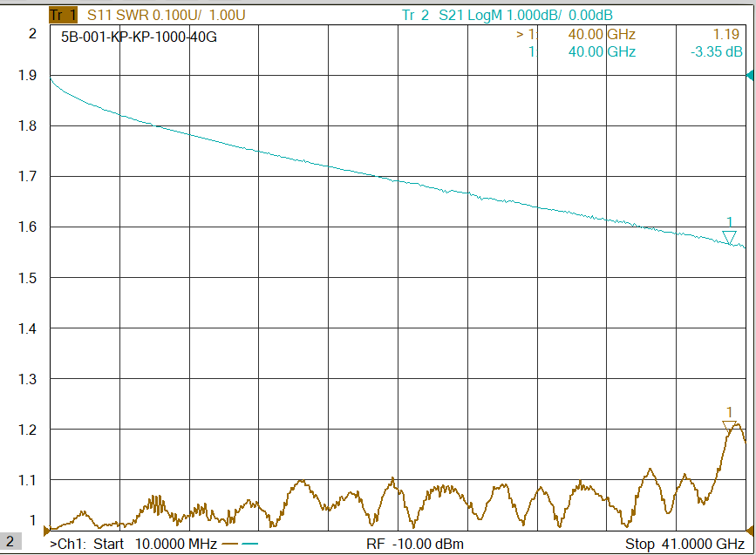
Task: Click the Stop 41.0000 GHz frequency field
Action: (684, 544)
